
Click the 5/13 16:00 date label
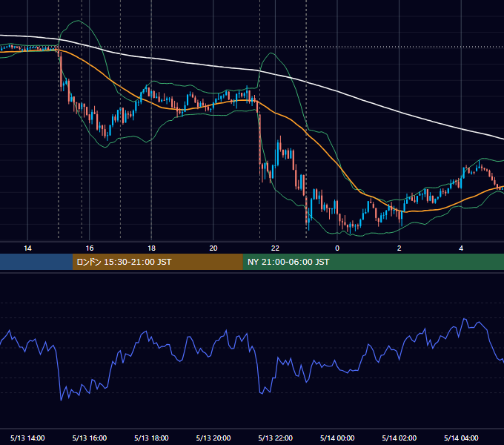click(90, 438)
